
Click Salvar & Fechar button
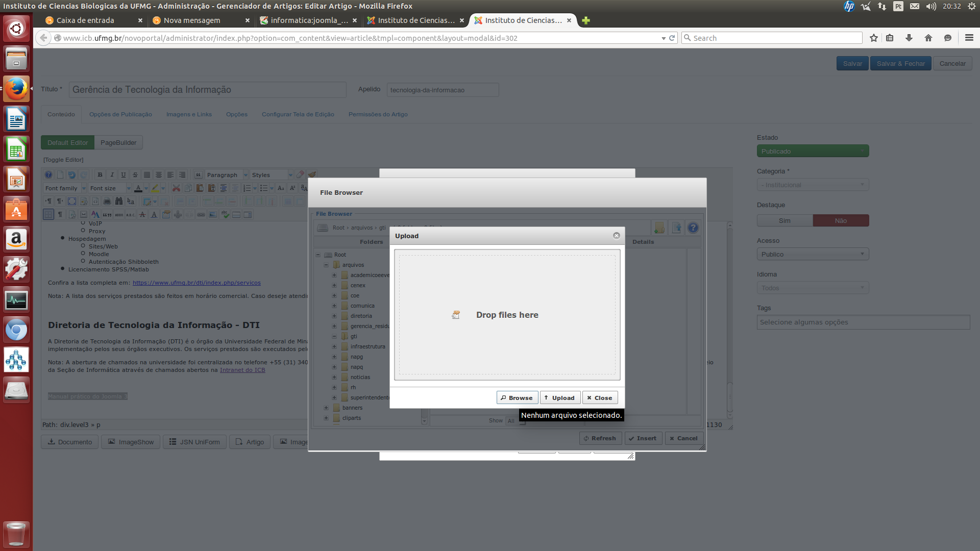(x=900, y=64)
